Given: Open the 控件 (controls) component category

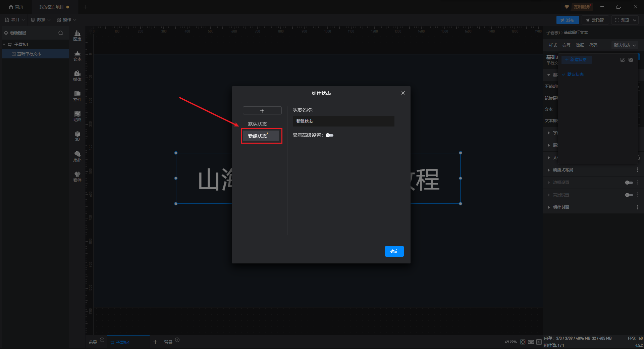Looking at the screenshot, I should click(77, 96).
